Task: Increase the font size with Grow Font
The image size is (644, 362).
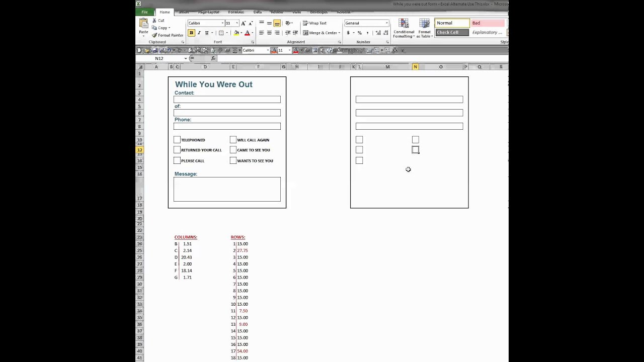Action: (244, 23)
